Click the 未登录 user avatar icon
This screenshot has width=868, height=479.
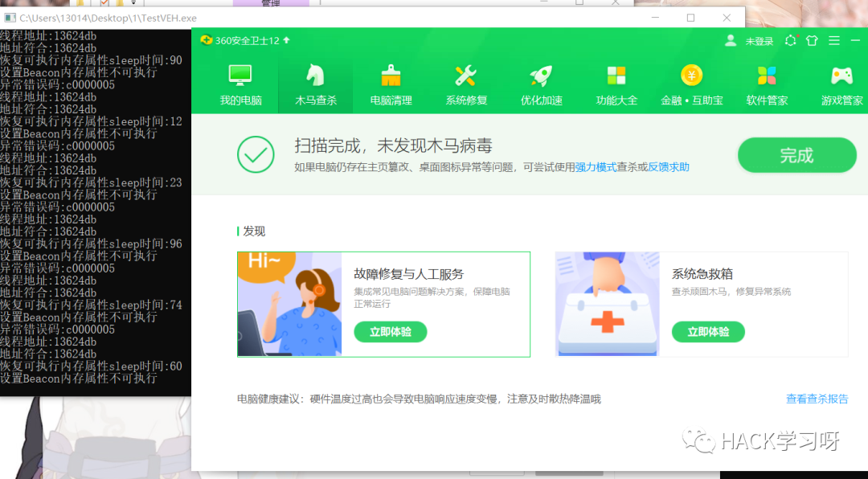coord(731,40)
